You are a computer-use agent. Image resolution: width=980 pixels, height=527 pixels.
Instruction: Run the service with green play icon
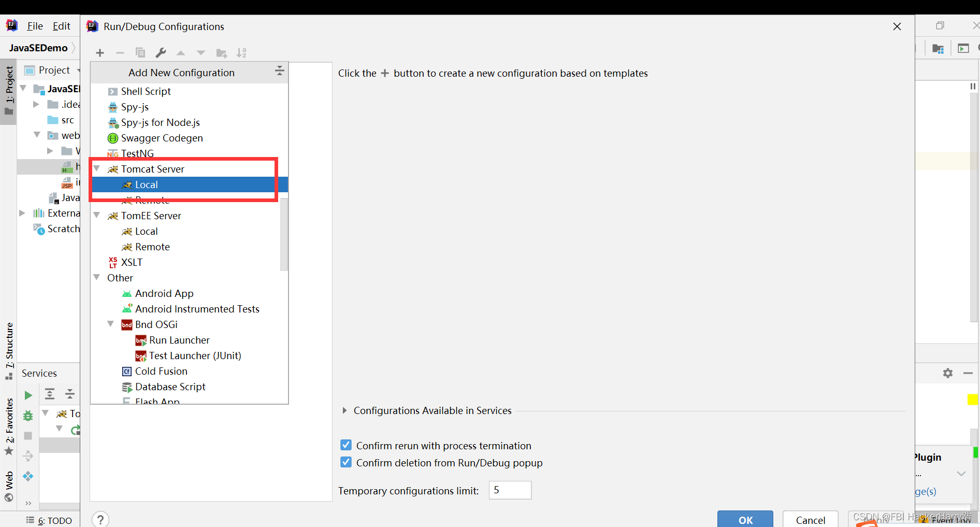(x=28, y=395)
